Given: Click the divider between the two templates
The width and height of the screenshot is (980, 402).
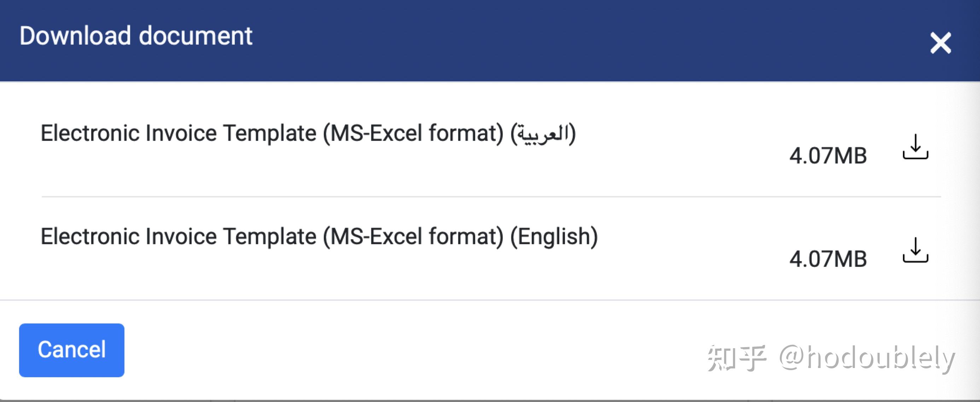Looking at the screenshot, I should 491,197.
